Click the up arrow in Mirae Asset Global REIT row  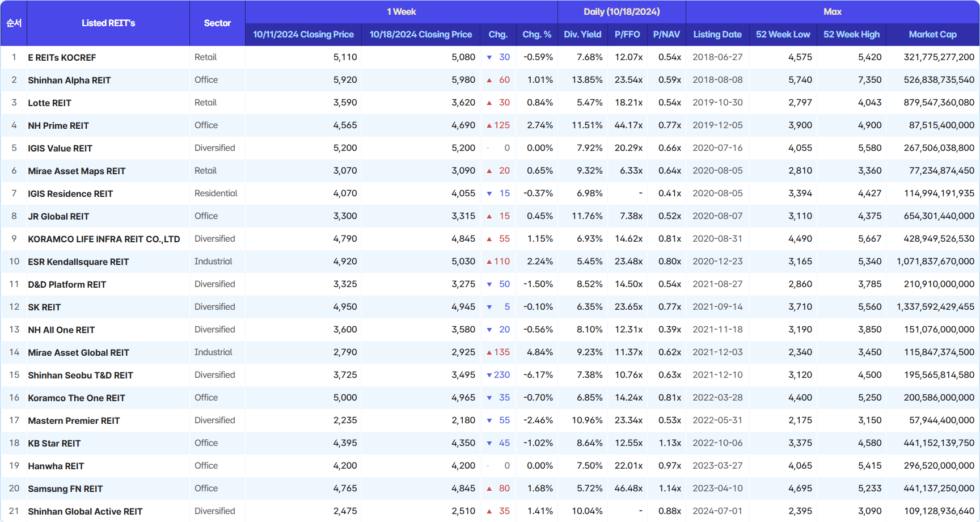click(x=489, y=352)
